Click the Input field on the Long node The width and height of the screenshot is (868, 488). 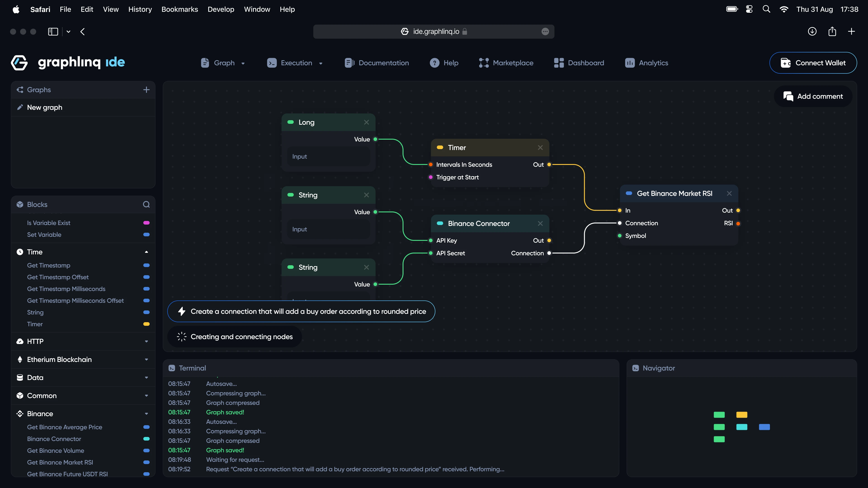click(328, 156)
